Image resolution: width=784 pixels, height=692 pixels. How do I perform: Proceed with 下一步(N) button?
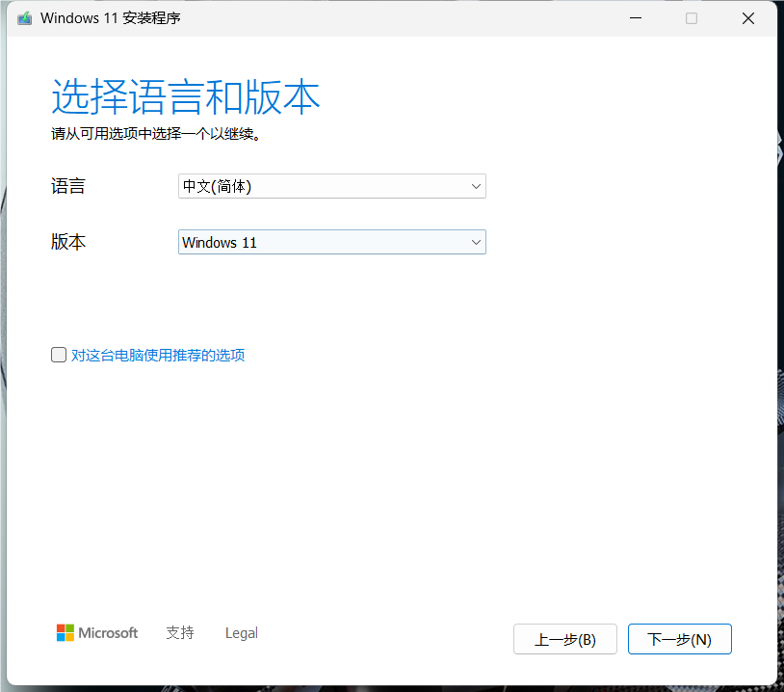[x=680, y=639]
